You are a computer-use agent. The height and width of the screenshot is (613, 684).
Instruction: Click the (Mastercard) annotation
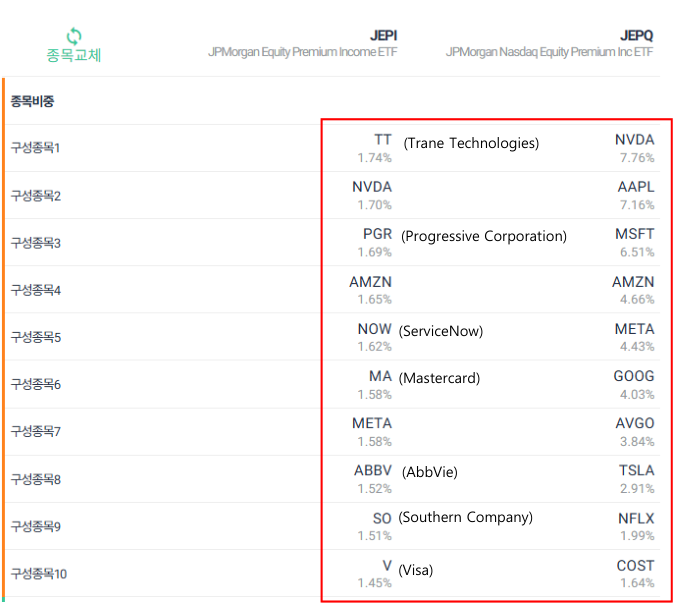[x=439, y=378]
